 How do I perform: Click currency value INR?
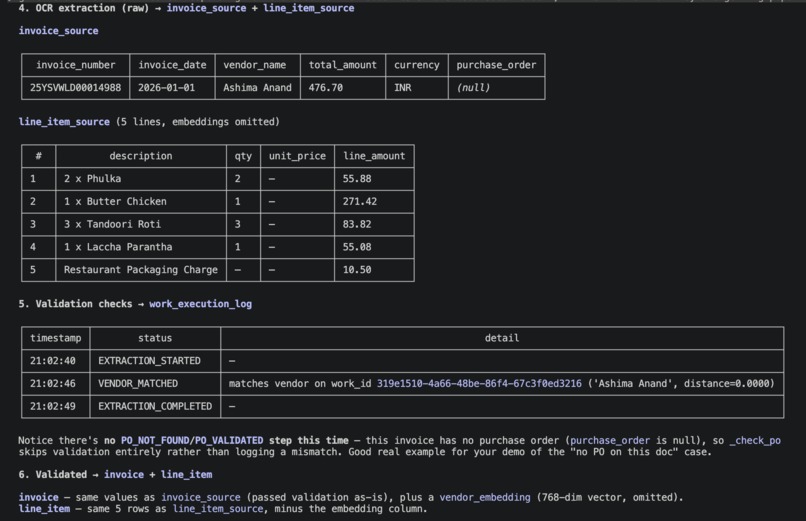click(x=402, y=88)
